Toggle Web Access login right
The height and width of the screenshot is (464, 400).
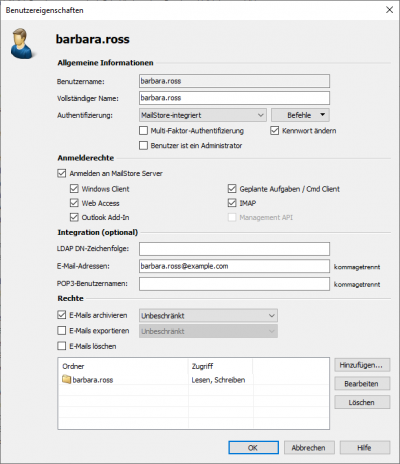[74, 203]
